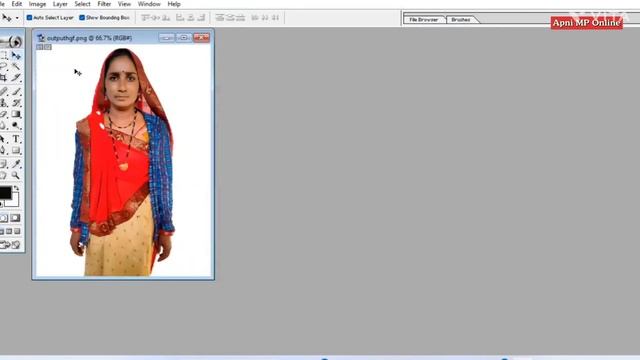Screen dimensions: 640x360
Task: Click the black foreground color swatch
Action: [x=5, y=193]
